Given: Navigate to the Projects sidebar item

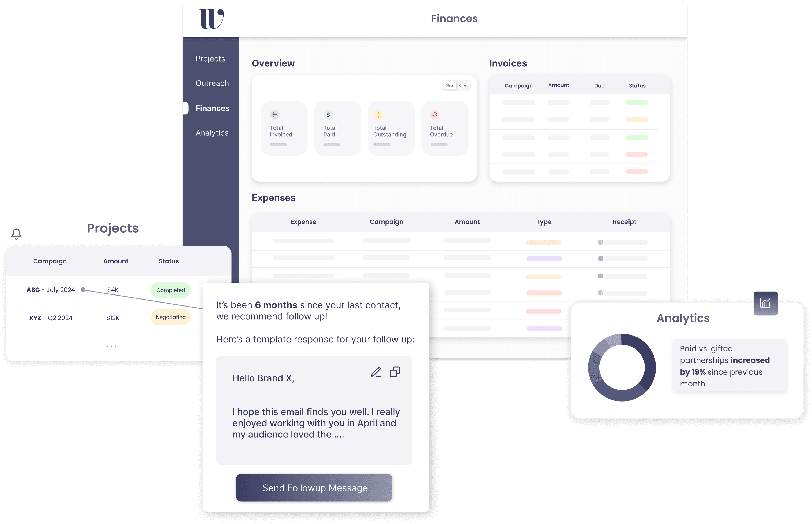Looking at the screenshot, I should click(x=211, y=58).
